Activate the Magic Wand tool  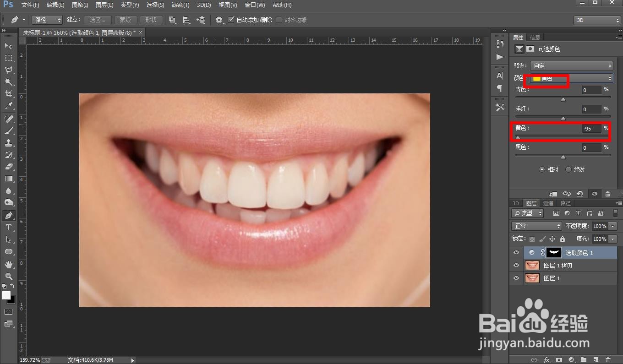pyautogui.click(x=9, y=82)
